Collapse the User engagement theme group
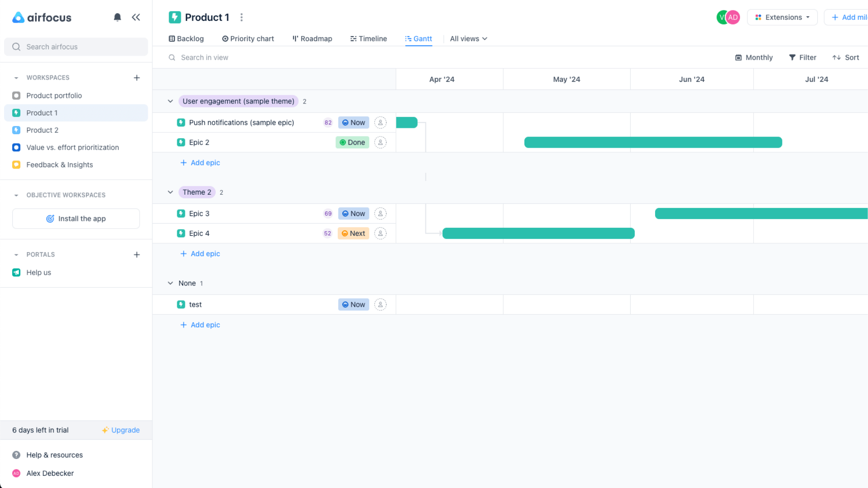Screen dimensions: 868x488 170,101
